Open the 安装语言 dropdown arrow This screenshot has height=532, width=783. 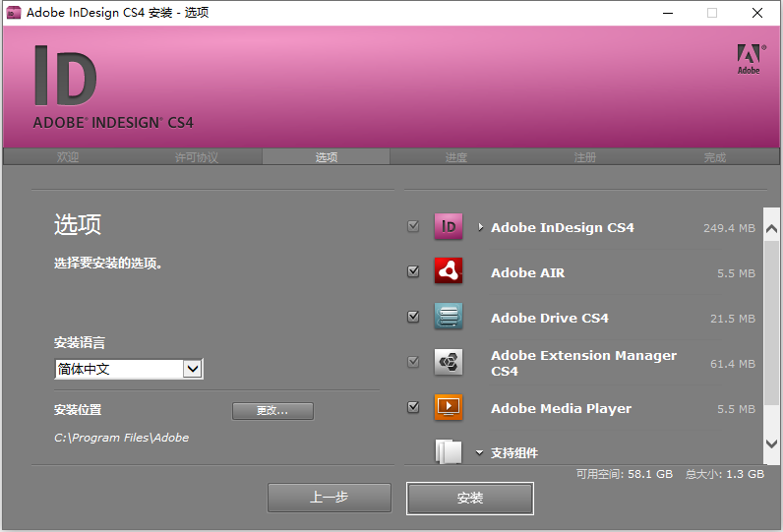193,370
